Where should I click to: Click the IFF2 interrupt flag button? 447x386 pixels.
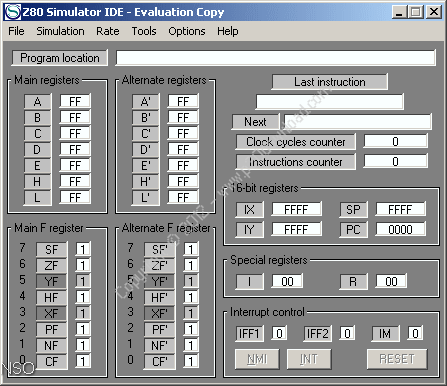317,334
